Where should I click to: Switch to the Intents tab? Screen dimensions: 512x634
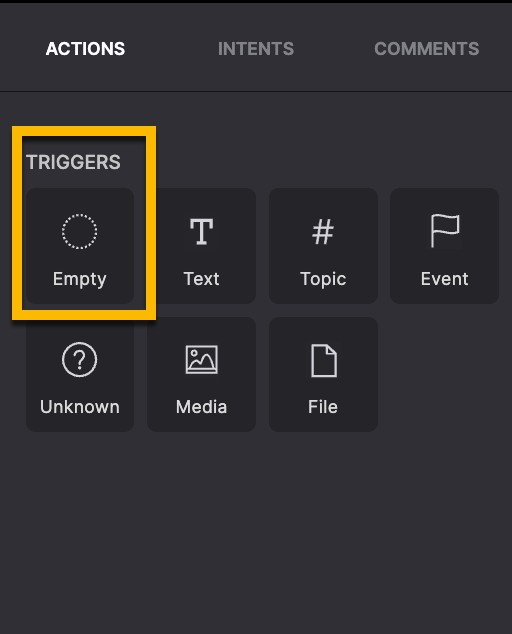click(256, 49)
